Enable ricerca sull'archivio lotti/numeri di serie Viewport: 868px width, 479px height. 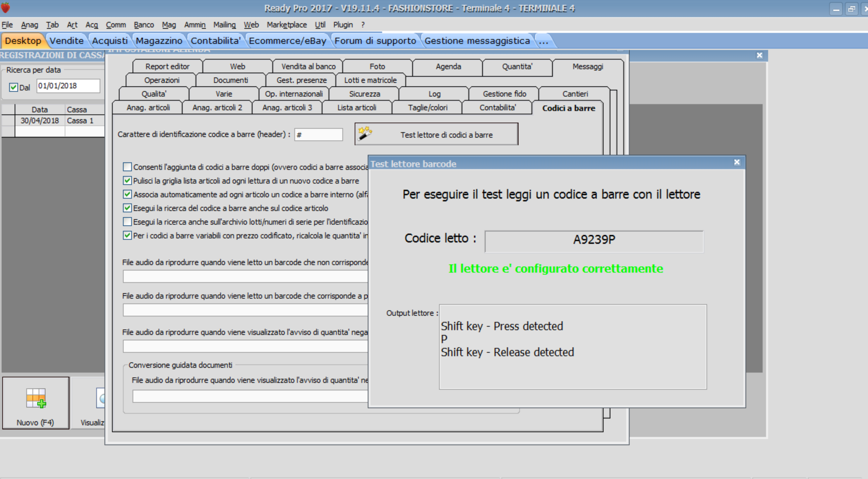click(x=128, y=222)
